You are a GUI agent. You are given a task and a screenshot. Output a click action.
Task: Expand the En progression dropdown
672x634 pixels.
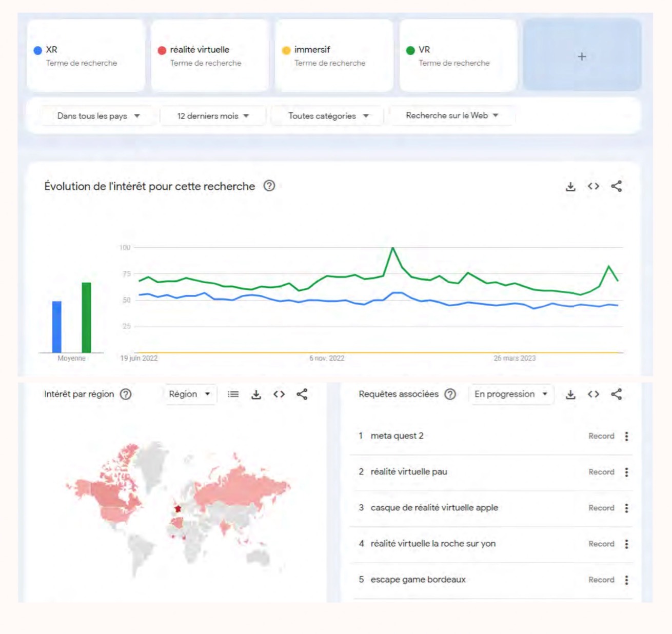(510, 394)
